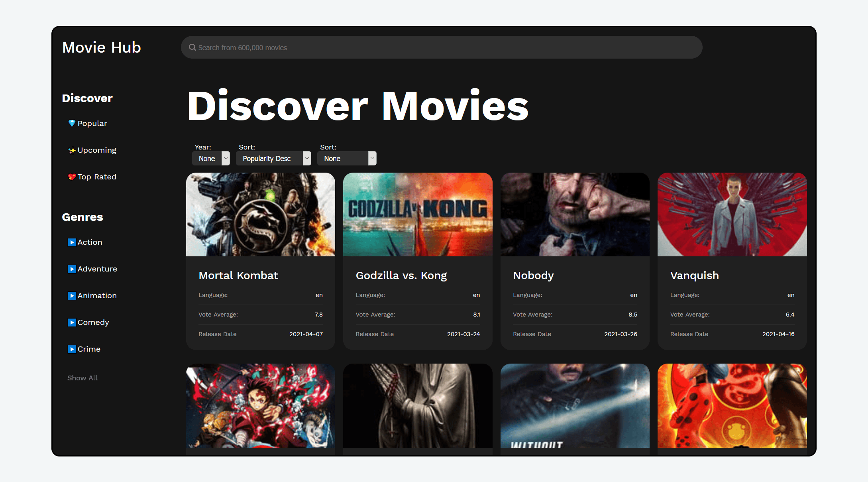Image resolution: width=868 pixels, height=482 pixels.
Task: Open the Ladybug red animated poster
Action: pos(732,405)
